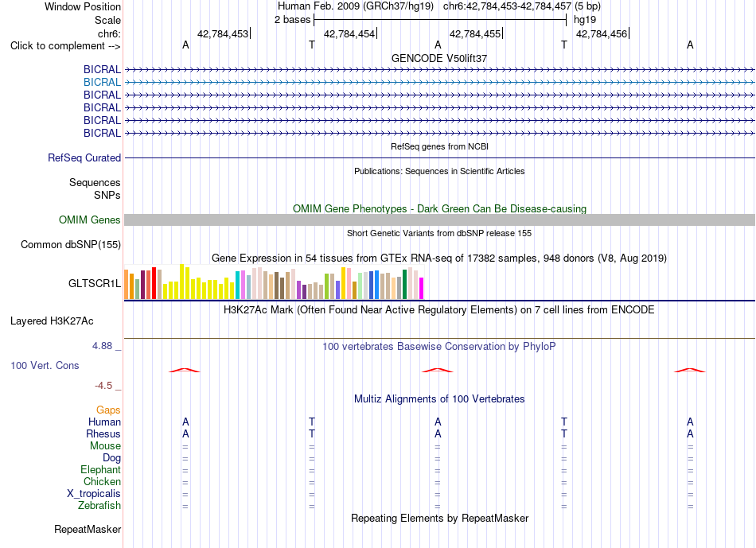Click the magenta bar ending the GTEx chart
756x548 pixels.
tap(421, 288)
